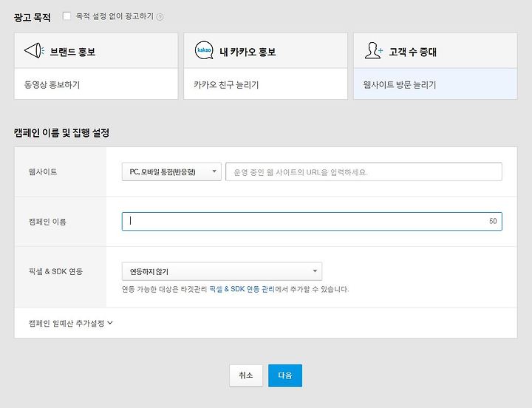Click the kakao speech bubble icon

204,50
